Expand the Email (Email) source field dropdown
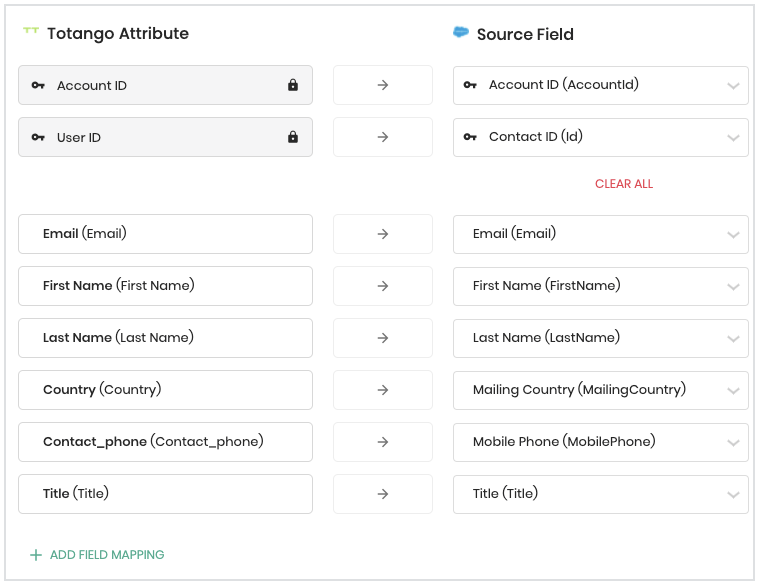The image size is (759, 585). (601, 234)
